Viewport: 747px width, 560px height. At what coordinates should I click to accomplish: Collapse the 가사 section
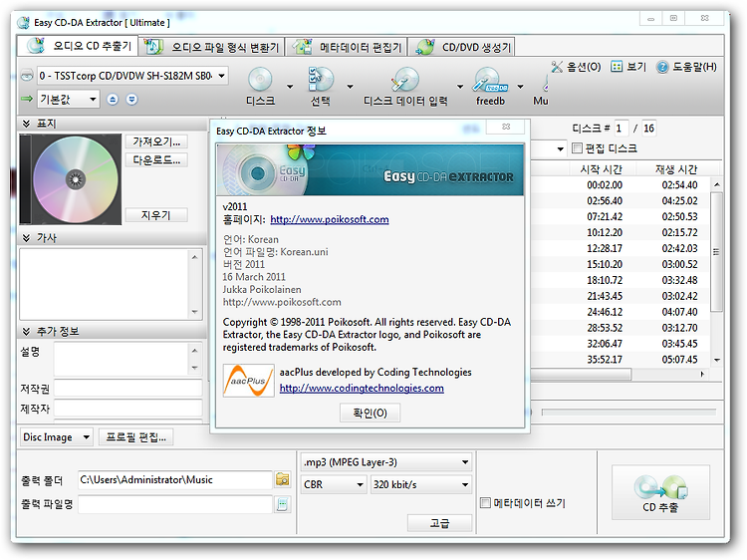pyautogui.click(x=26, y=238)
